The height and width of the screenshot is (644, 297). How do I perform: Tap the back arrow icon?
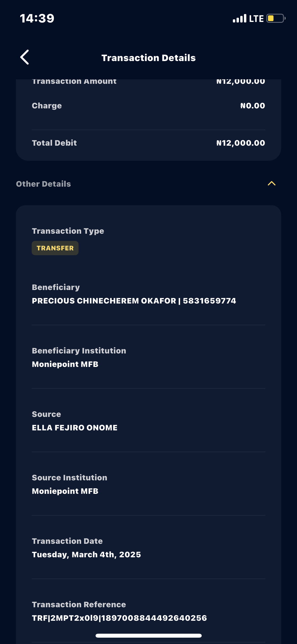coord(25,57)
